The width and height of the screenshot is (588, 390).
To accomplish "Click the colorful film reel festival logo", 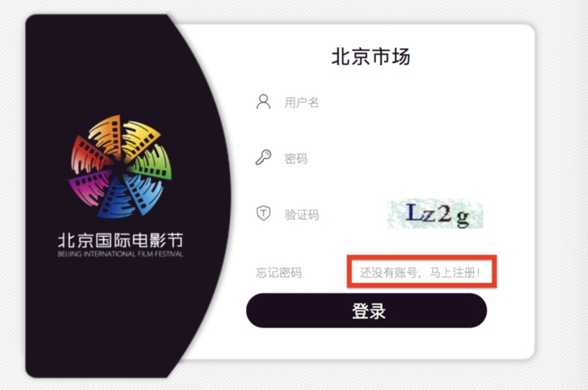I will (120, 167).
